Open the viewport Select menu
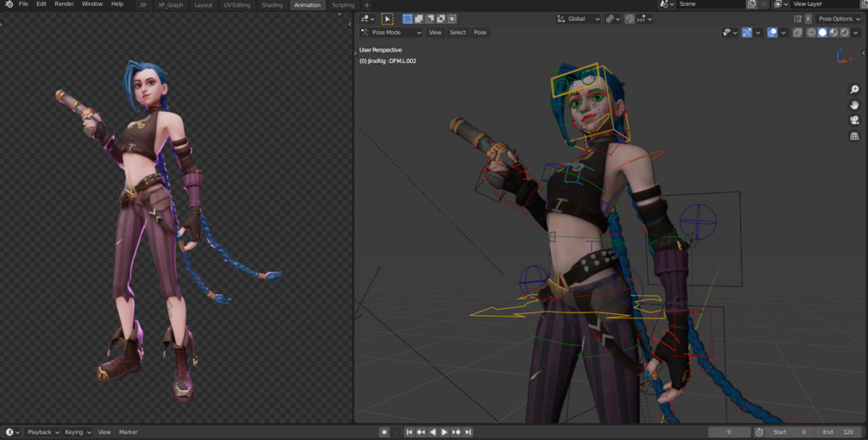The height and width of the screenshot is (440, 868). tap(458, 33)
